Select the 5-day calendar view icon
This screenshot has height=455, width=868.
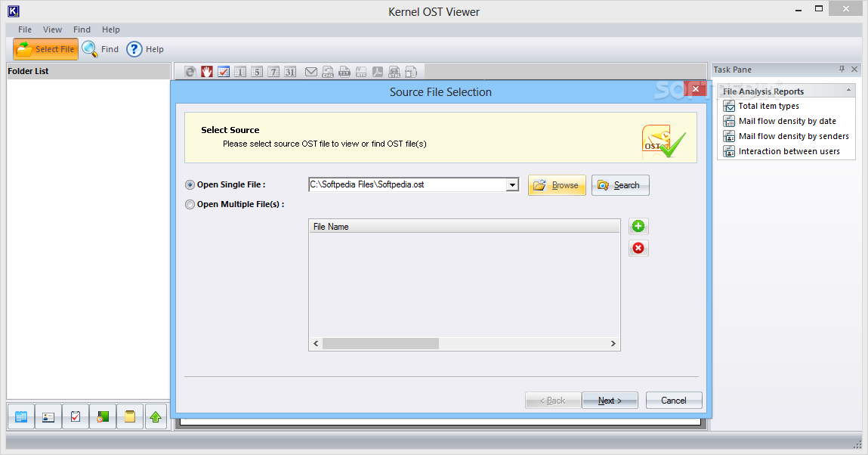tap(257, 71)
